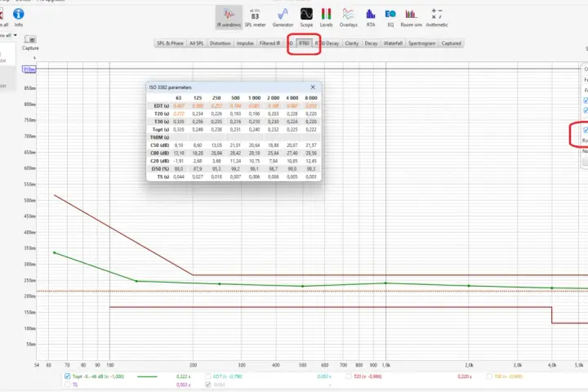Click the green Topt data point at 63 Hz
Viewport: 588px width, 392px height.
(55, 253)
